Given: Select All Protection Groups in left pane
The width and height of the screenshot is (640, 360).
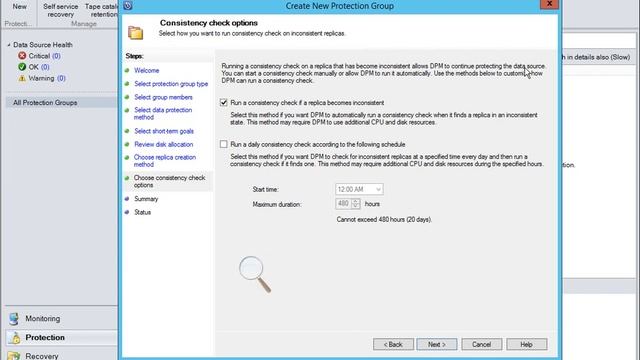Looking at the screenshot, I should coord(62,102).
